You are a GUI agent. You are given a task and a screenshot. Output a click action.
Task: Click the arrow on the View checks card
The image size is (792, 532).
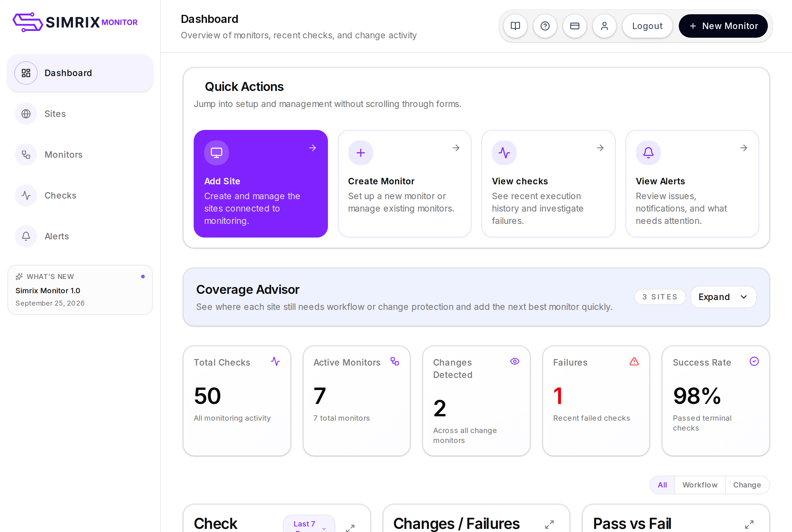coord(600,148)
